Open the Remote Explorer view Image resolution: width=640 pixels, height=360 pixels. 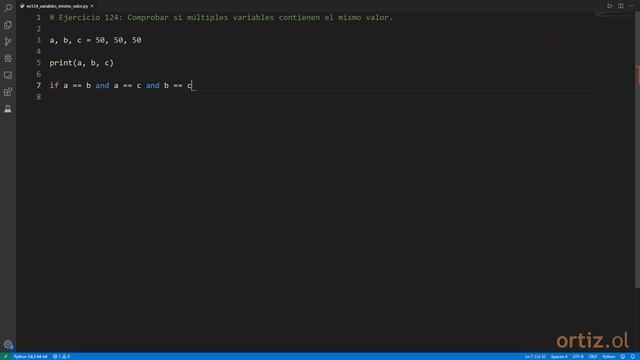[x=8, y=75]
